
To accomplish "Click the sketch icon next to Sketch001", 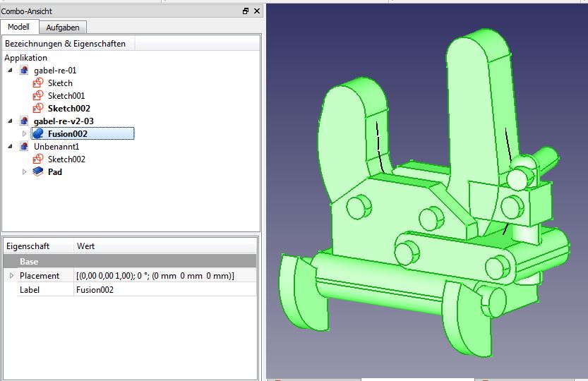I will tap(38, 96).
